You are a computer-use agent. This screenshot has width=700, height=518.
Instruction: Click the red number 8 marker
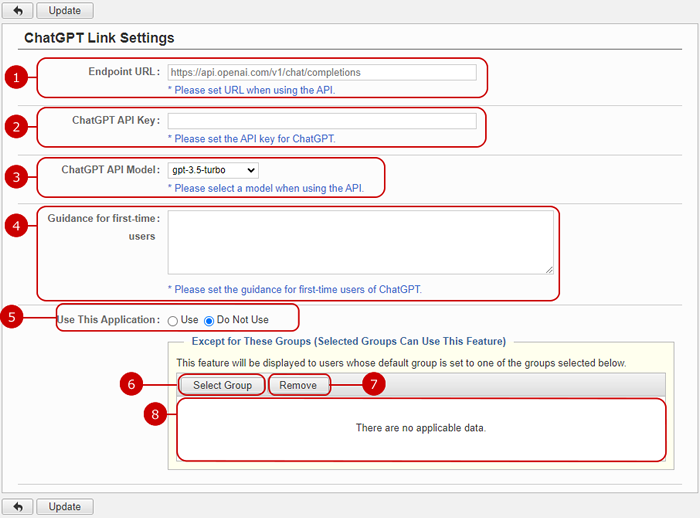155,414
